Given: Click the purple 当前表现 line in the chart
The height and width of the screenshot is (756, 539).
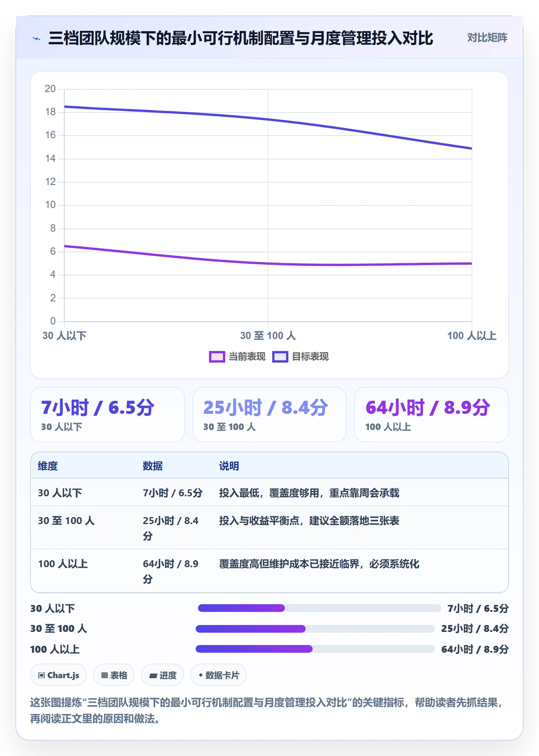Looking at the screenshot, I should coord(268,264).
